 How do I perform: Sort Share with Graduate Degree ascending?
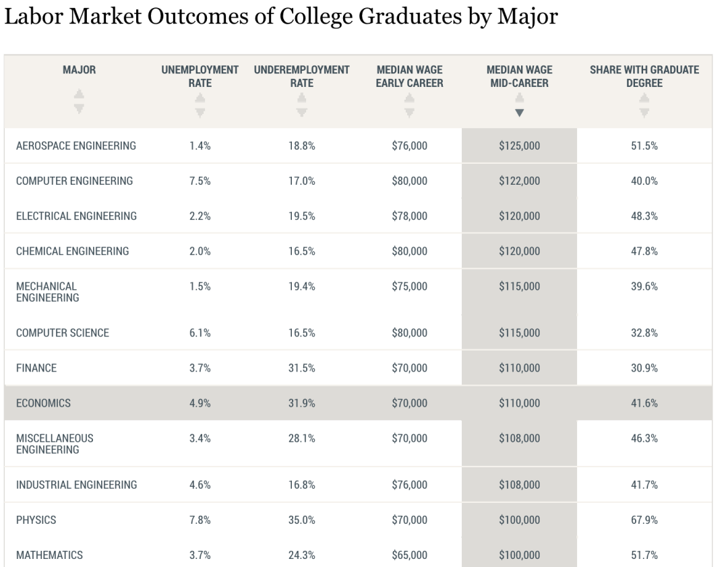(644, 98)
